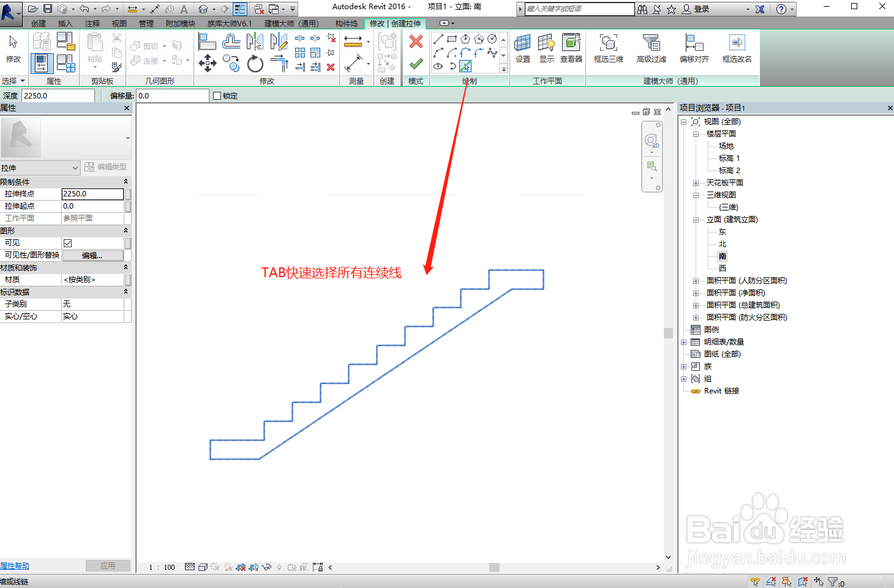Click the Thin Lines toggle in quick access toolbar

tap(240, 9)
